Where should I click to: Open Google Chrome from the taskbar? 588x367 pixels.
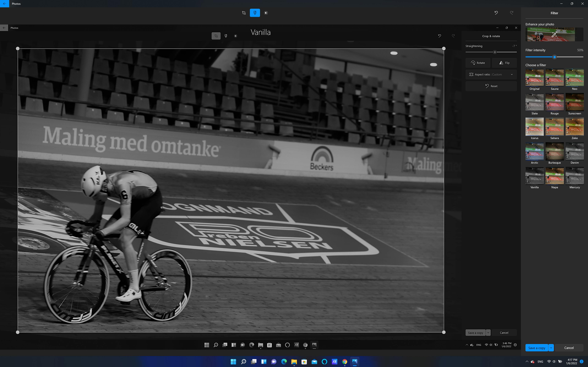[345, 362]
